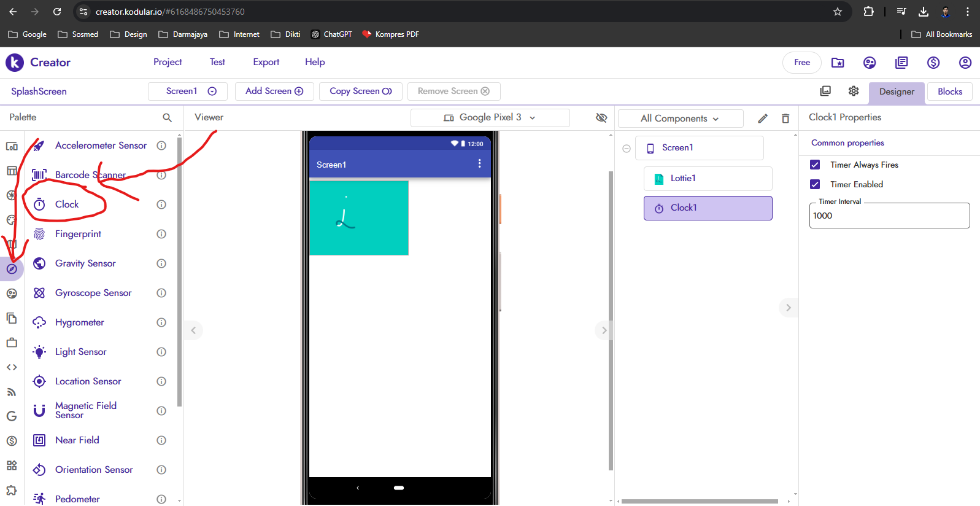Screen dimensions: 980x506
Task: Switch to the Designer tab
Action: click(x=897, y=92)
